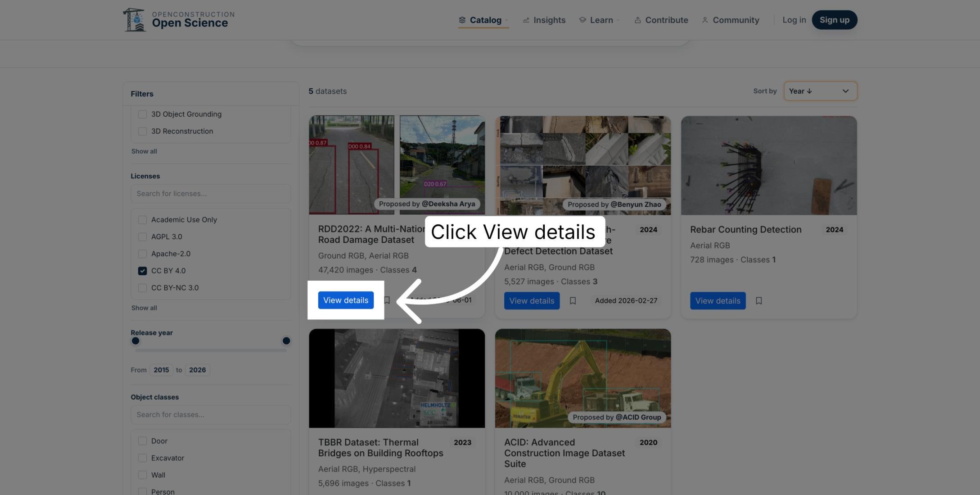
Task: Open the Contribute page
Action: [x=661, y=20]
